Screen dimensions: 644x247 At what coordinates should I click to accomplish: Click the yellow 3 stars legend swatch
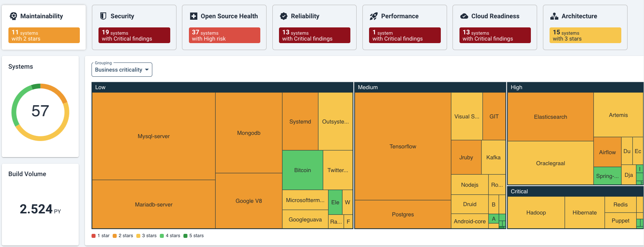pyautogui.click(x=138, y=236)
